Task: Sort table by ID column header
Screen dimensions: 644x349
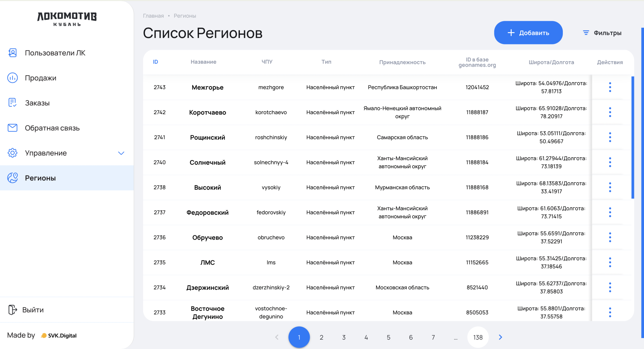Action: (x=156, y=62)
